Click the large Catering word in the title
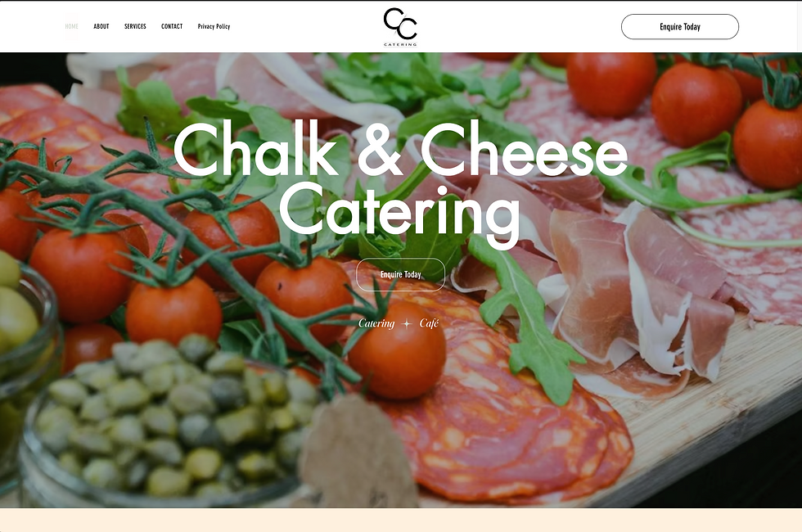Viewport: 802px width, 532px height. (x=399, y=212)
